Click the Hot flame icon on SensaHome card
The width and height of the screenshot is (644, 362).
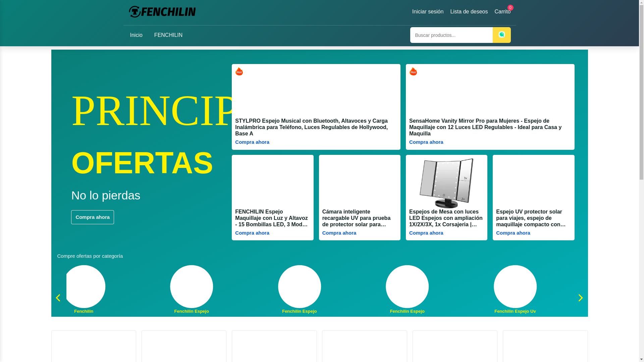coord(413,71)
